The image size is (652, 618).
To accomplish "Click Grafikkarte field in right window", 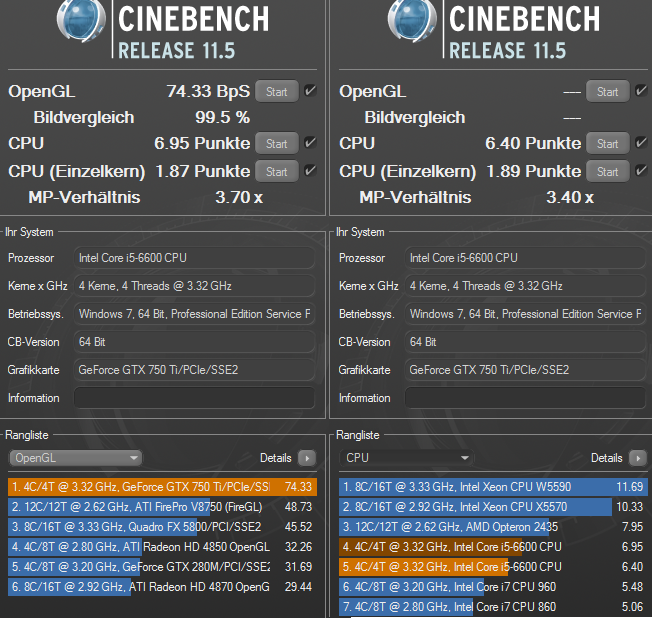I will (x=525, y=370).
